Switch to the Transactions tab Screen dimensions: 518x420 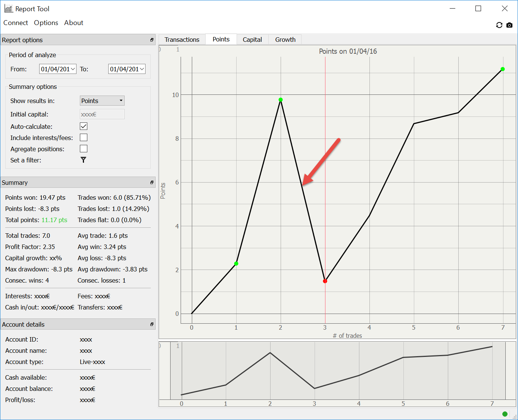[x=182, y=40]
